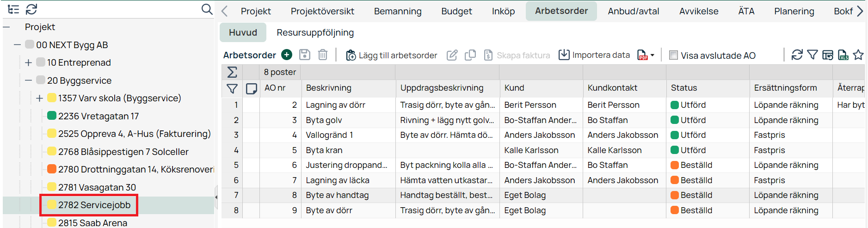The image size is (868, 228).
Task: Toggle the select-all checkbox in grid header
Action: (x=252, y=88)
